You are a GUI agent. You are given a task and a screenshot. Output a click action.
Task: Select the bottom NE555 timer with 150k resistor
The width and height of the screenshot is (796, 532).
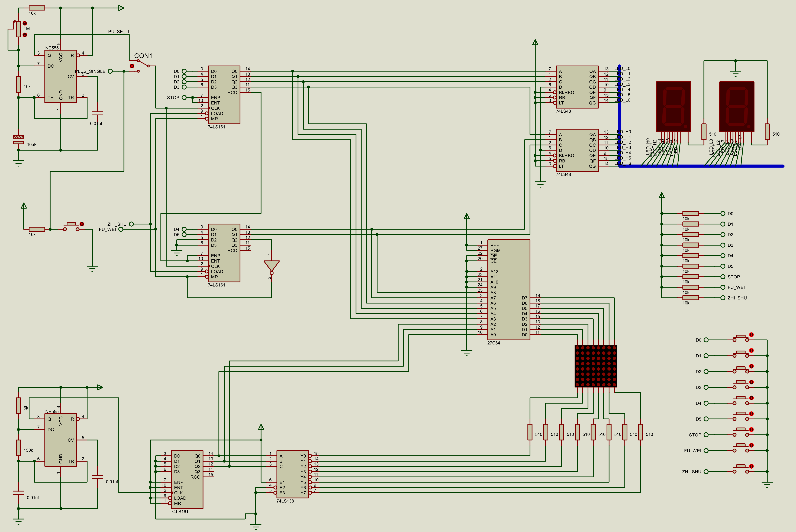coord(60,440)
